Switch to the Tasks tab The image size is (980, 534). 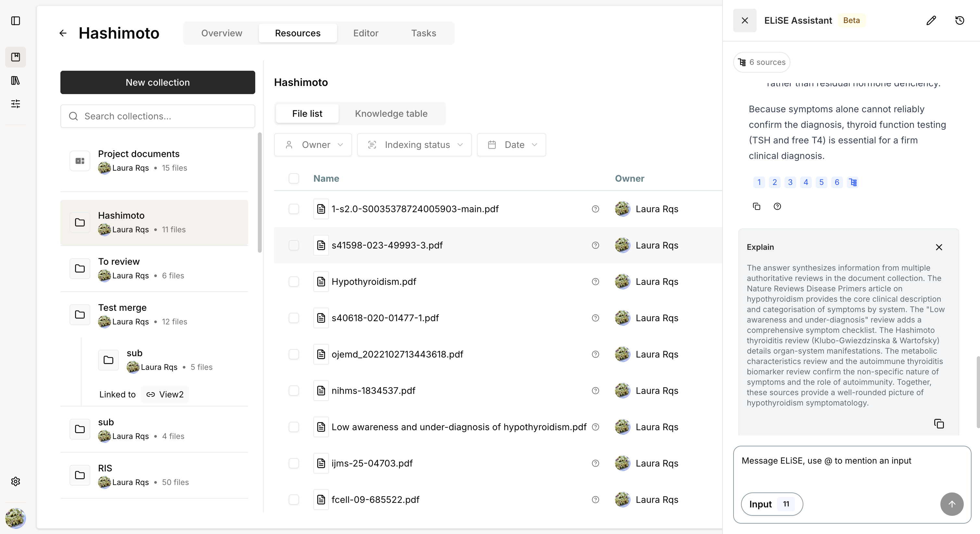click(x=423, y=33)
